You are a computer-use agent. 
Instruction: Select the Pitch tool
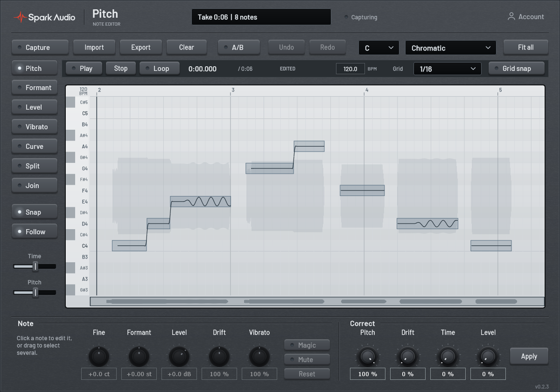click(x=35, y=68)
